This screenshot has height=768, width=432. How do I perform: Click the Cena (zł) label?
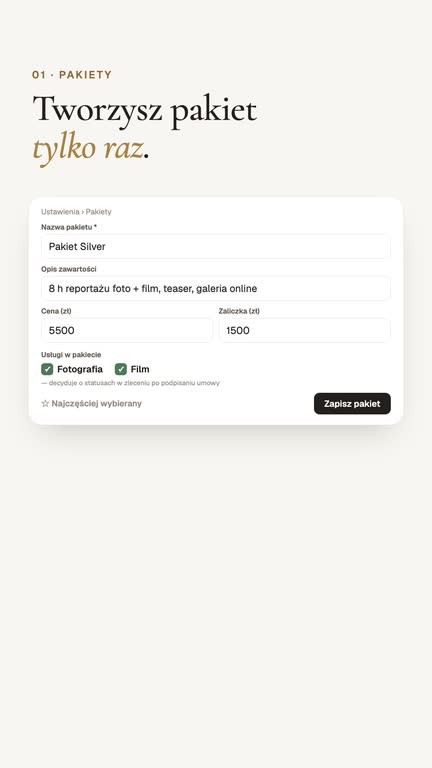point(56,311)
